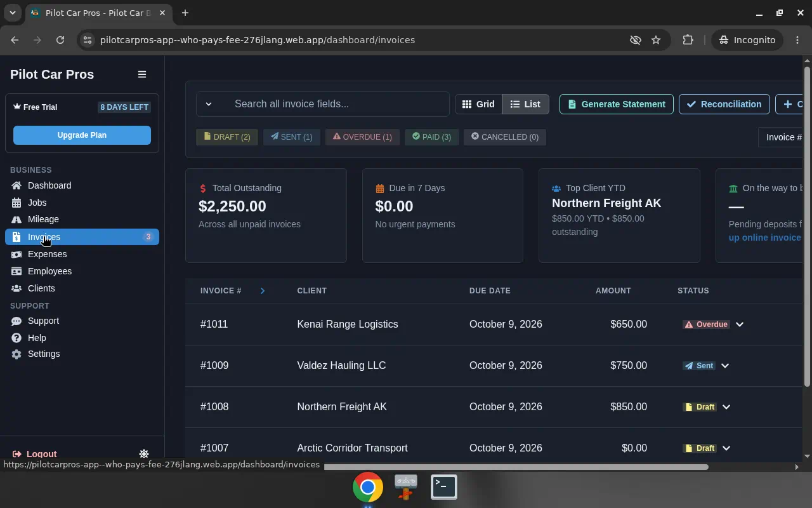Collapse sidebar with hamburger menu icon

(x=142, y=74)
